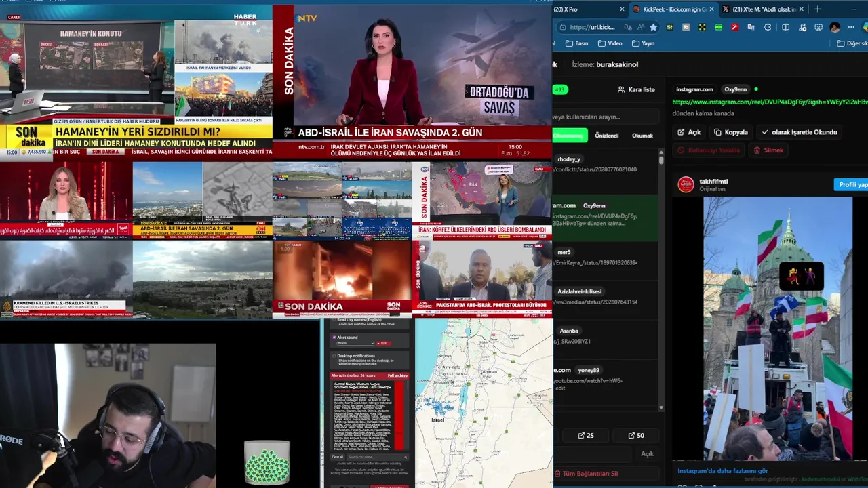Close the X Pro browser tab
868x488 pixels.
click(622, 9)
